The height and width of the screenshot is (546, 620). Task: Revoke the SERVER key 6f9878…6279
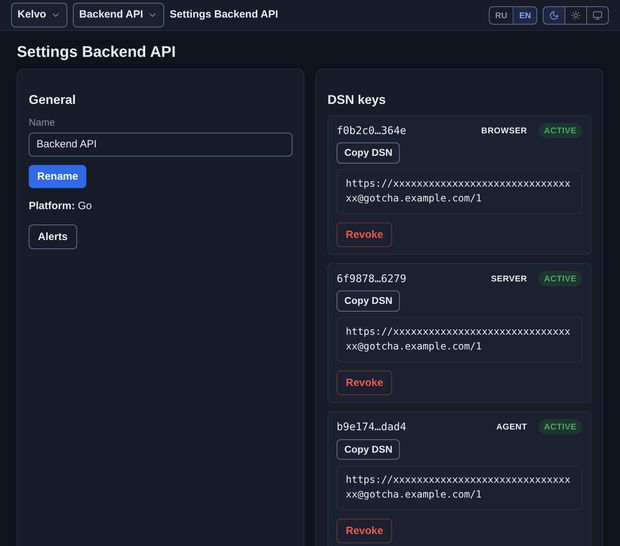point(364,383)
